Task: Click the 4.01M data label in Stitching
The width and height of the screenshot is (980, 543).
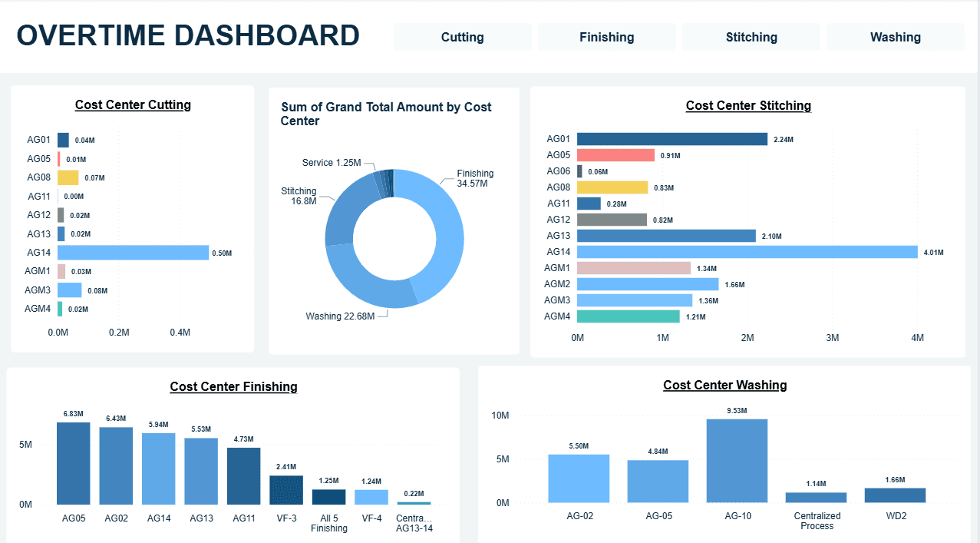Action: 934,253
